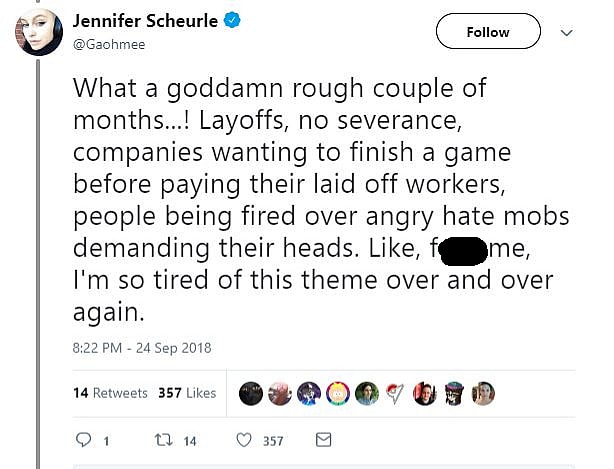View the 357 Likes list
The image size is (614, 469).
click(187, 393)
